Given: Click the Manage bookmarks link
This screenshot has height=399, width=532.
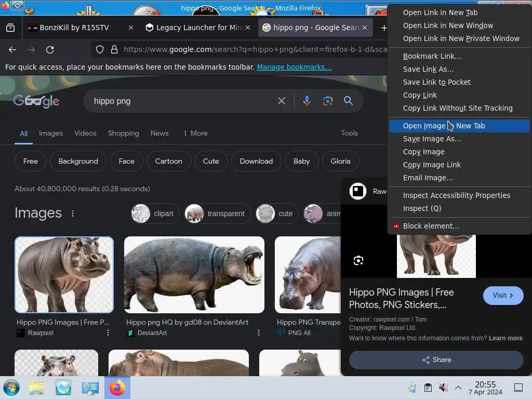Looking at the screenshot, I should coord(294,67).
